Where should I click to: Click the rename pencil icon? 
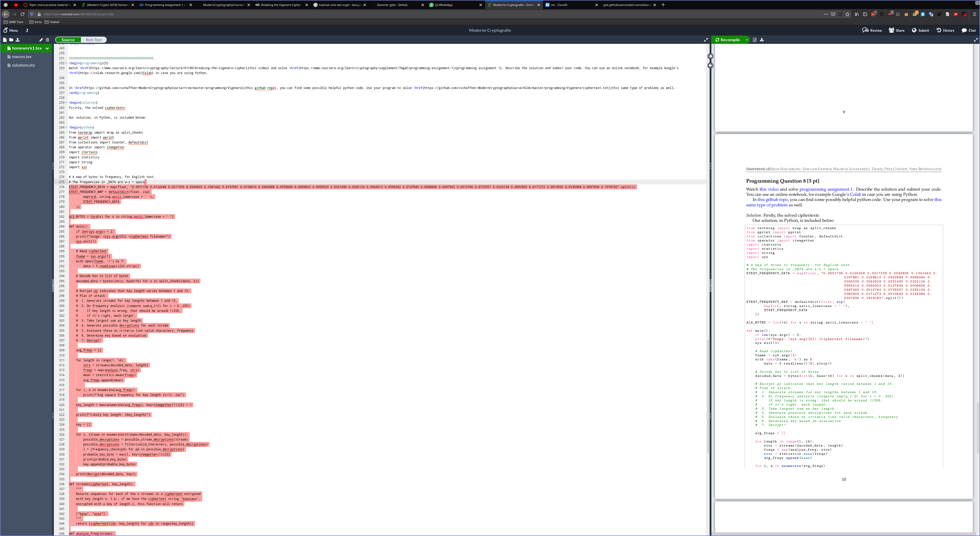point(41,39)
